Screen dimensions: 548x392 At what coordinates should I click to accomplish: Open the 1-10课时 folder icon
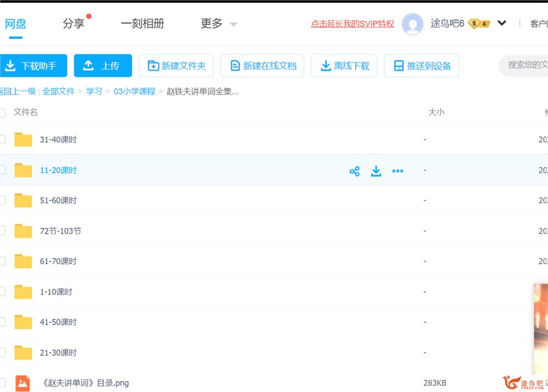(23, 292)
